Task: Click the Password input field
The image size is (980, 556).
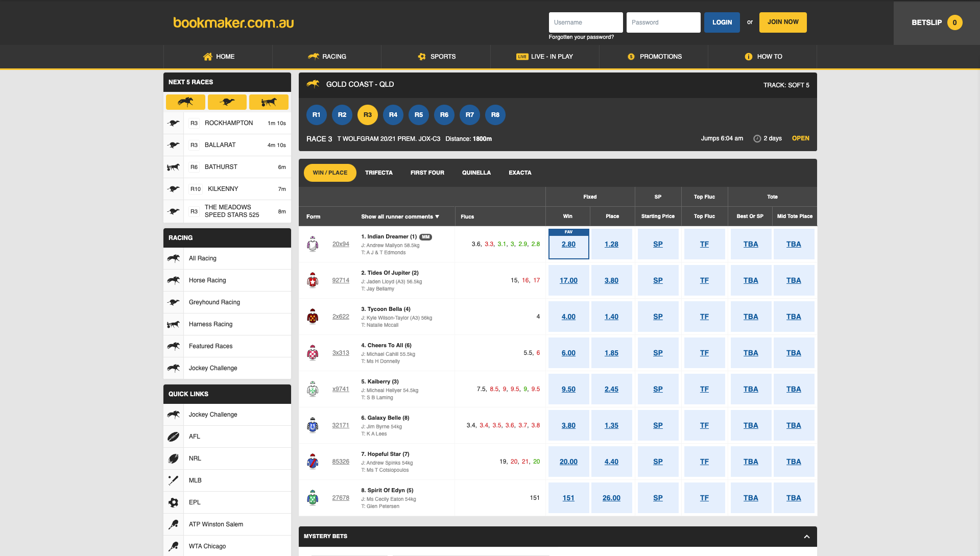Action: click(663, 22)
